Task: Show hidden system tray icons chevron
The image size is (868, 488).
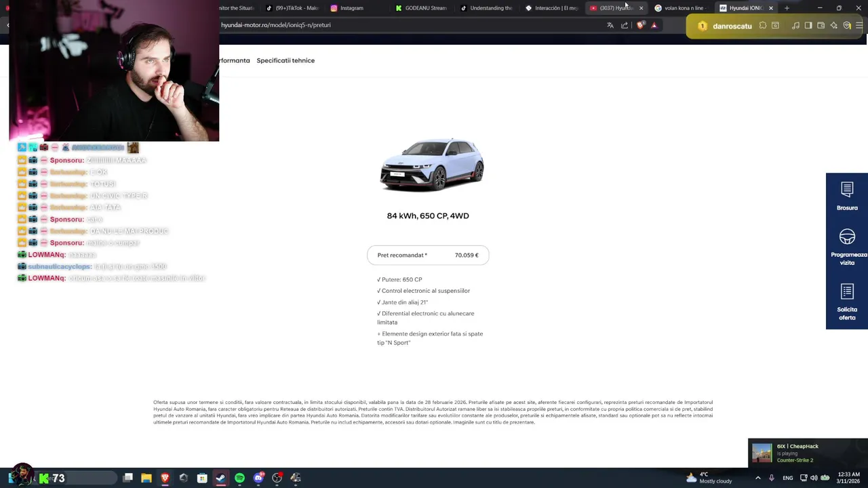Action: (x=757, y=478)
